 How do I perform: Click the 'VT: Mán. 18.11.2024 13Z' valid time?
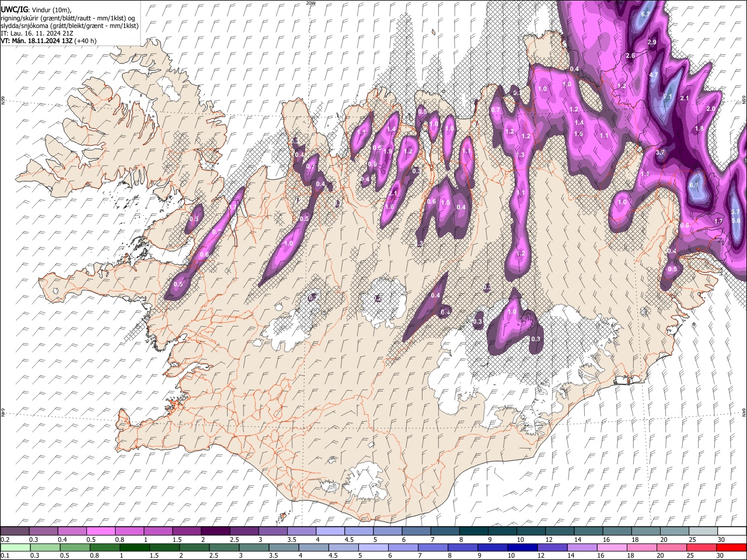click(x=36, y=41)
